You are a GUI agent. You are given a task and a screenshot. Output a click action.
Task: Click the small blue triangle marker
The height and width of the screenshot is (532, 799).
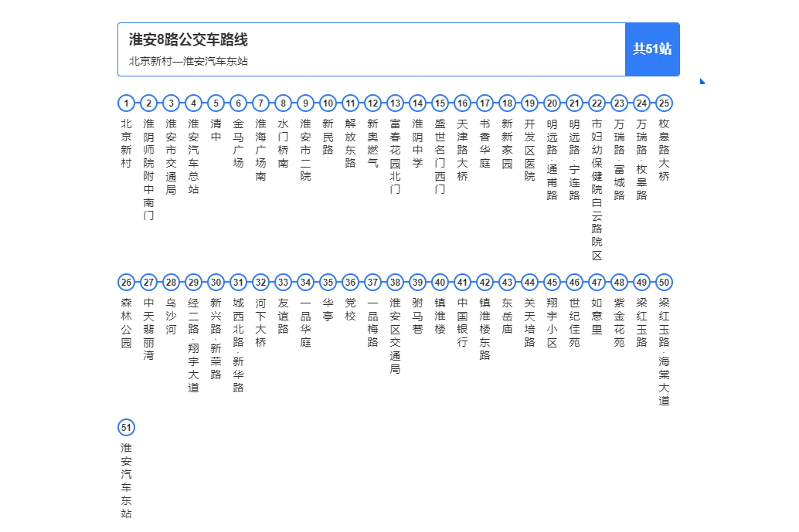(x=702, y=81)
